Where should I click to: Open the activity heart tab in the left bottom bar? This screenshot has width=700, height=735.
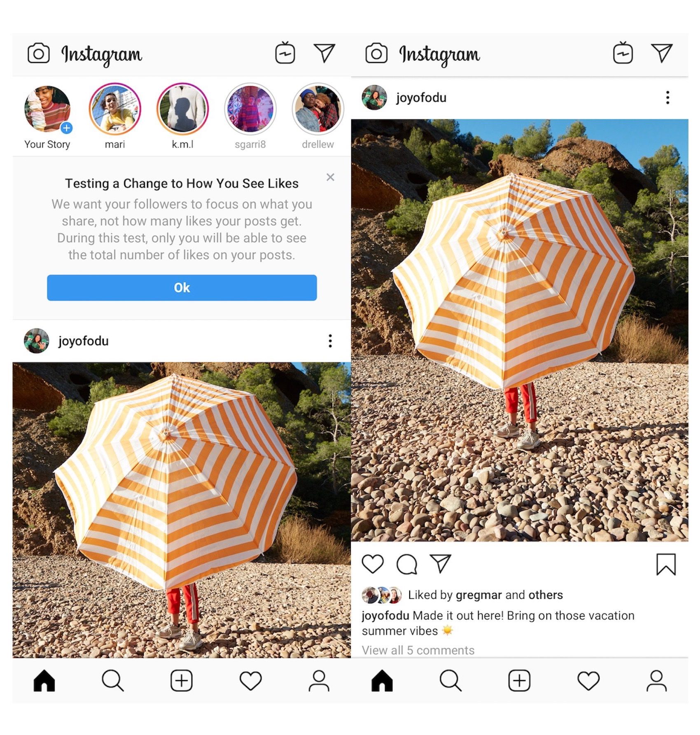coord(250,681)
